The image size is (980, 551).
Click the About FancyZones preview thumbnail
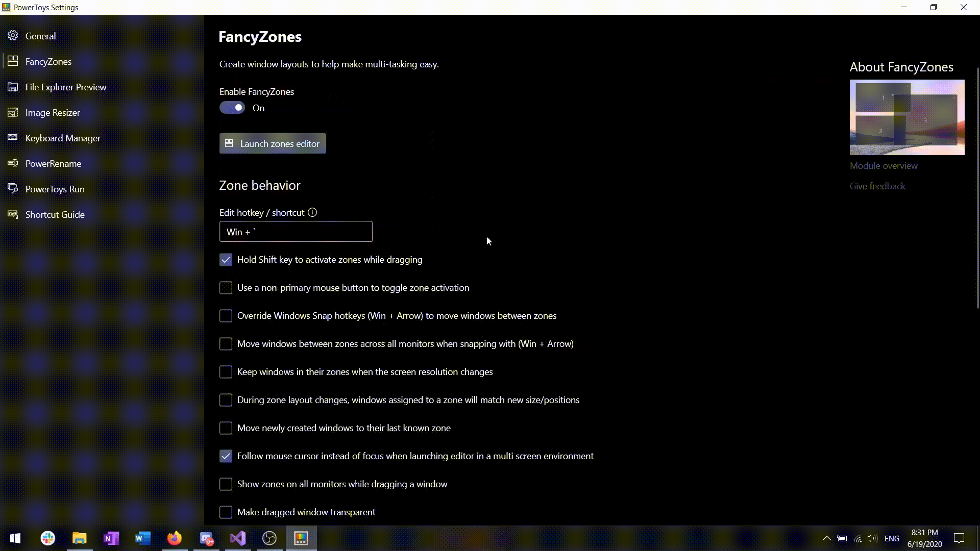point(906,117)
